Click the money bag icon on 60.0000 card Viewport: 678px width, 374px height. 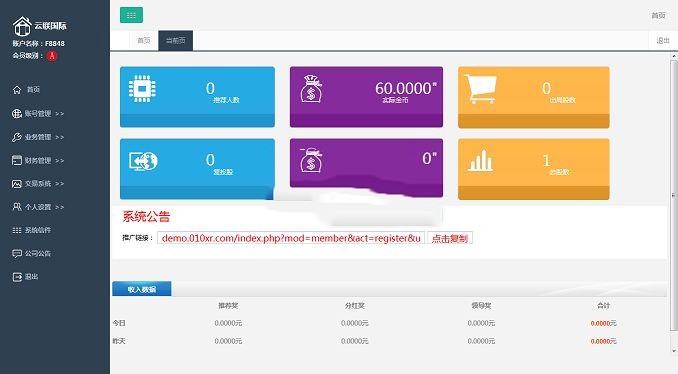click(x=311, y=89)
